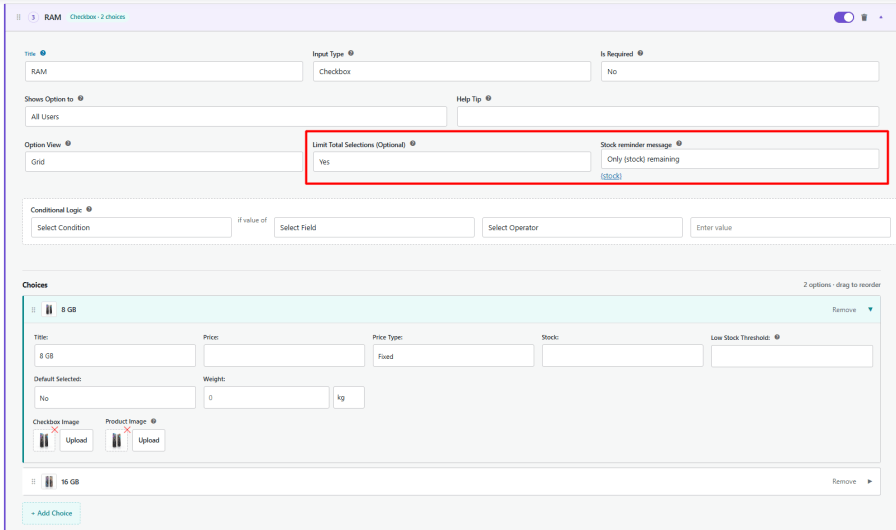Remove the Product Image with red X
896x530 pixels.
tap(127, 429)
